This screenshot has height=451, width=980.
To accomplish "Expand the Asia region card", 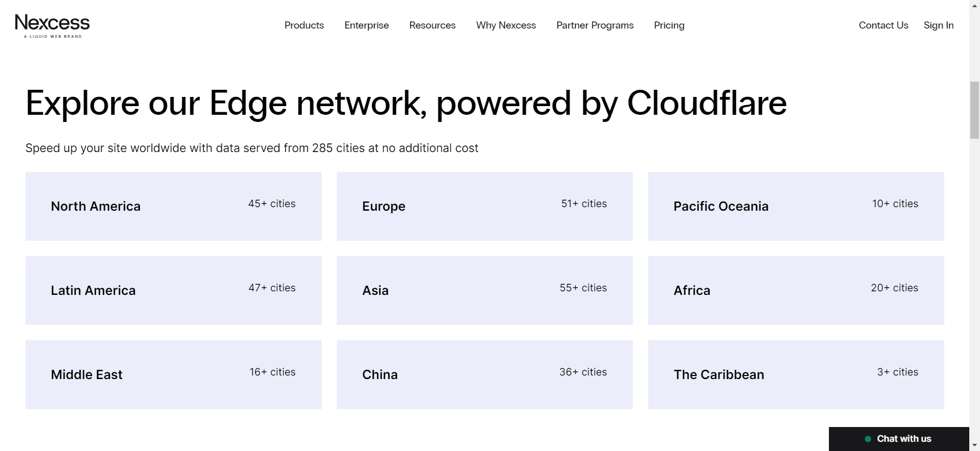I will 484,290.
